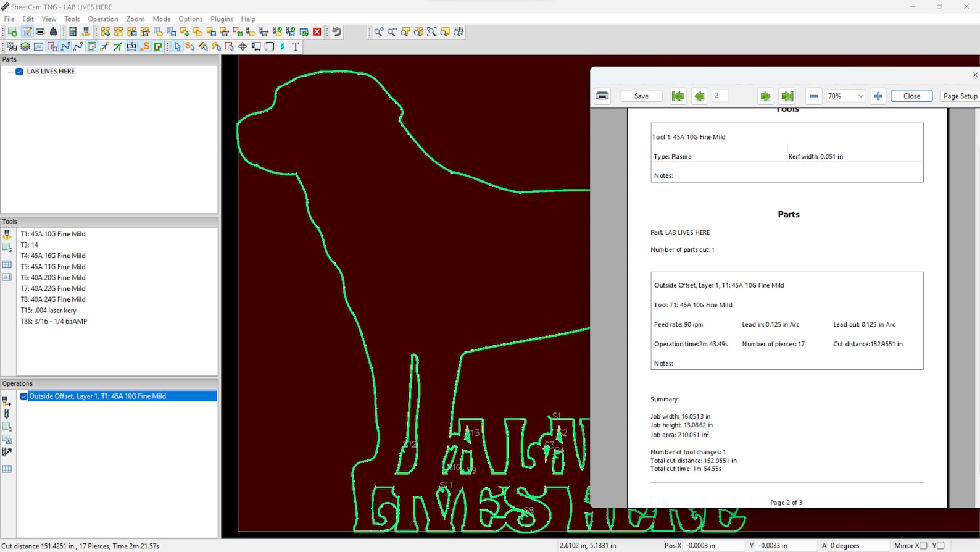This screenshot has width=980, height=552.
Task: Click the undo arrow in the toolbar
Action: tap(337, 32)
